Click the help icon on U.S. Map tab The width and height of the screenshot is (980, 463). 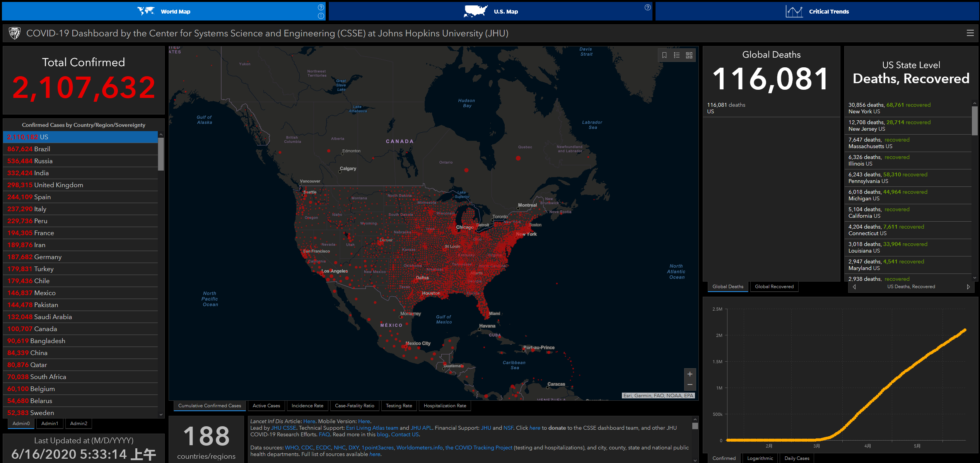[x=647, y=7]
